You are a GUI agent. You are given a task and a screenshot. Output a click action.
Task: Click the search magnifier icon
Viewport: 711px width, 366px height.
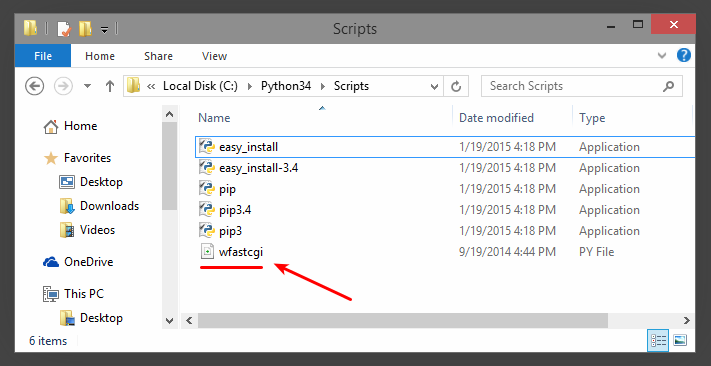(x=668, y=86)
